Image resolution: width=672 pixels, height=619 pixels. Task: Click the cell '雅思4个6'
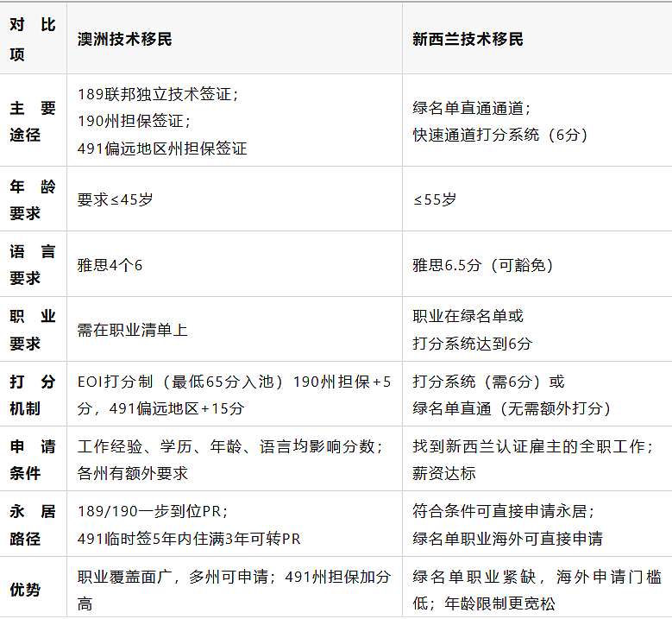(x=110, y=265)
